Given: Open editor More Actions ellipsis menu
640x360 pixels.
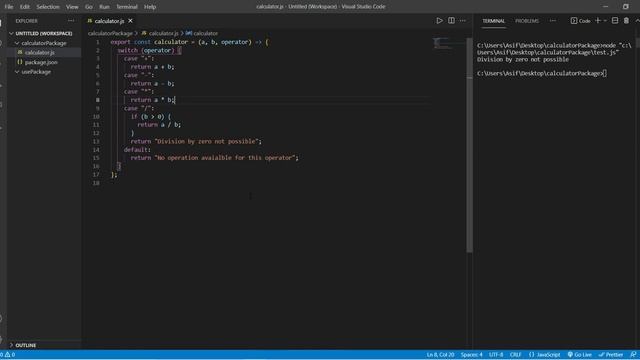Looking at the screenshot, I should click(462, 21).
